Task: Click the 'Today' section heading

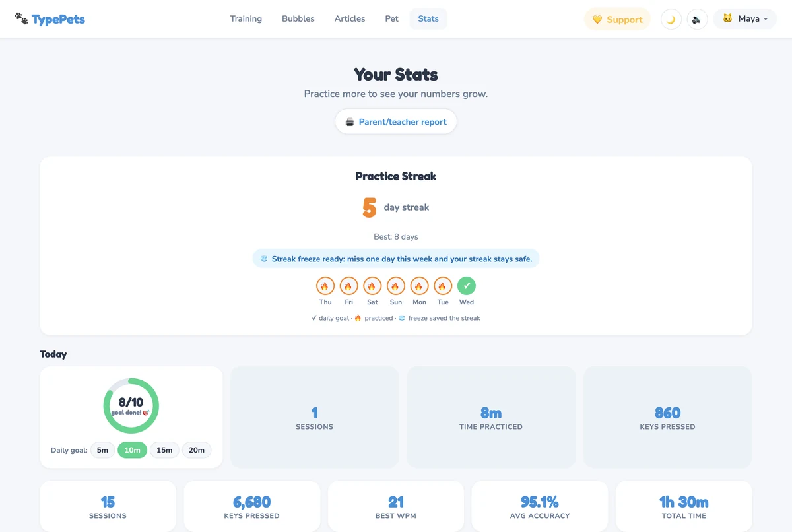Action: click(x=53, y=354)
